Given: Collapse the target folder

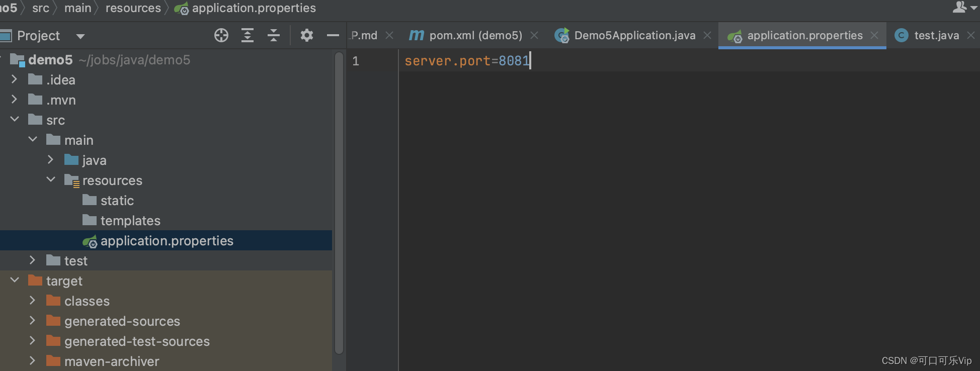Looking at the screenshot, I should coord(15,280).
